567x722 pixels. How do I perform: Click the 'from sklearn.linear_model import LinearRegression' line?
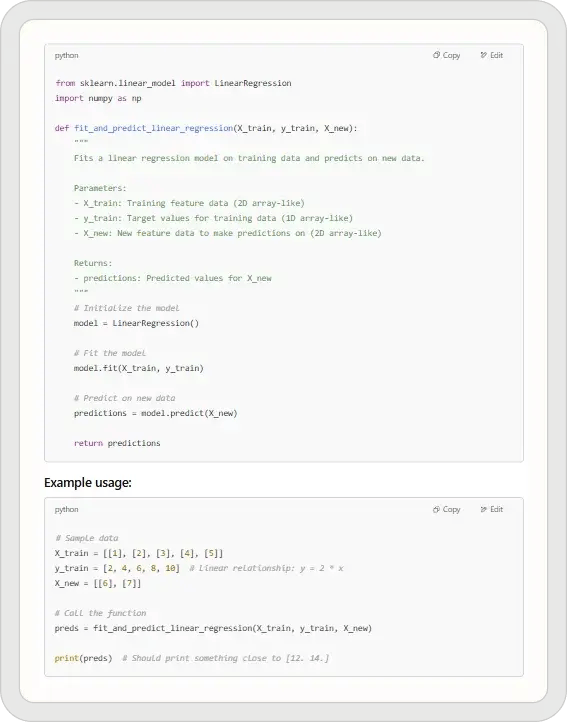pos(173,83)
